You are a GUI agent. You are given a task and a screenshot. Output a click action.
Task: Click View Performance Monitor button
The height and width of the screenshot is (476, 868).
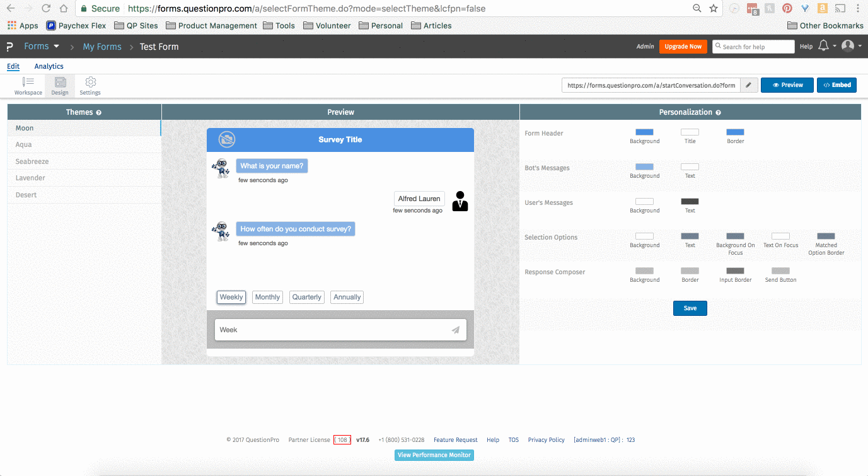pos(434,455)
